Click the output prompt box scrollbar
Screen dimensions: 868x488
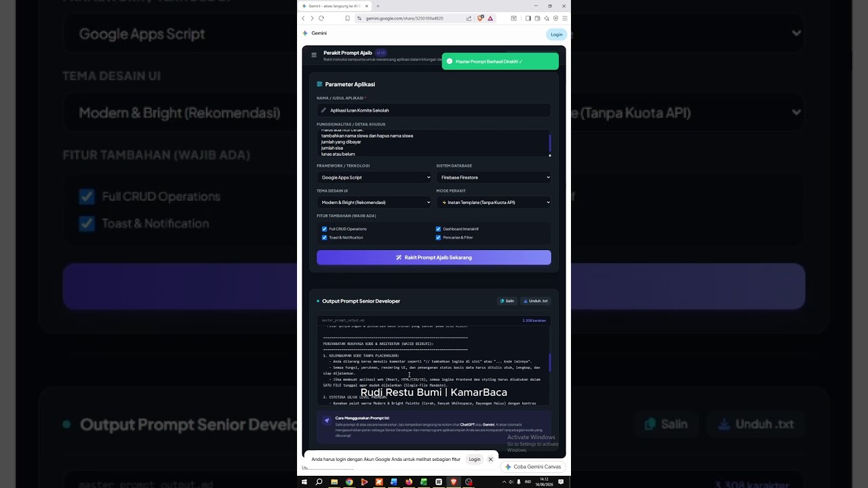[549, 362]
